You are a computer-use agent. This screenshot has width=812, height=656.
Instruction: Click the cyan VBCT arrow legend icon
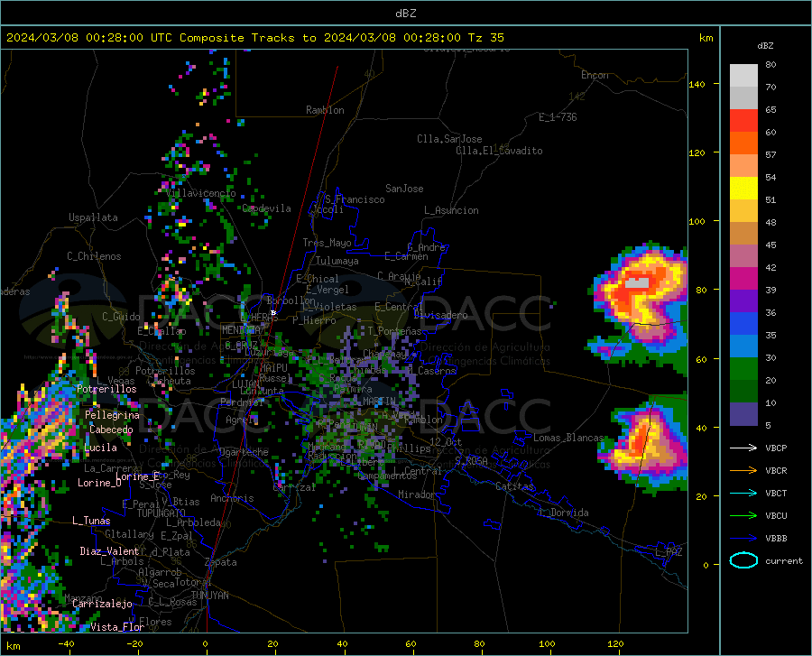(743, 493)
